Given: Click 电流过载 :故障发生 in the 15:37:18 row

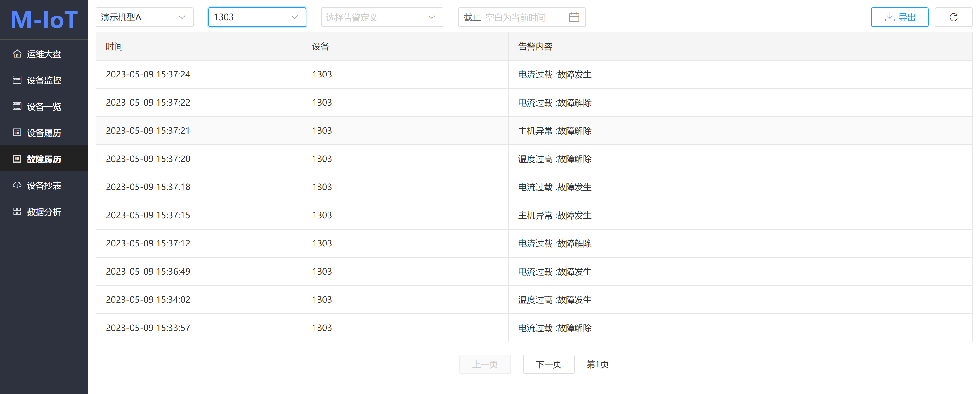Looking at the screenshot, I should 555,187.
